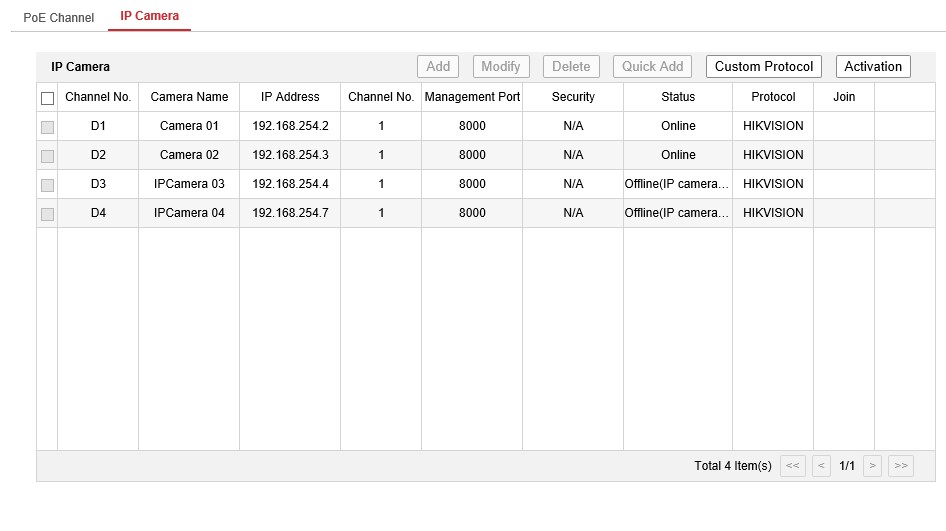Go to the previous page arrow

(821, 466)
